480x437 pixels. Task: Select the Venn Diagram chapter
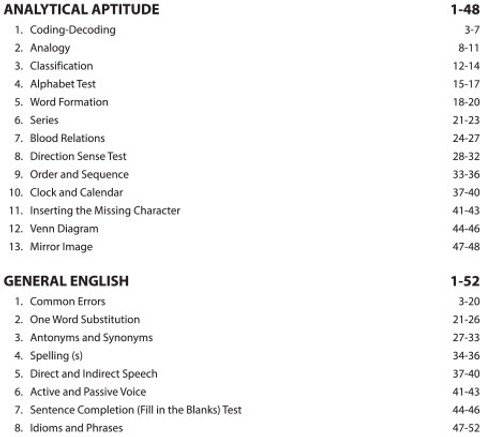pyautogui.click(x=64, y=229)
